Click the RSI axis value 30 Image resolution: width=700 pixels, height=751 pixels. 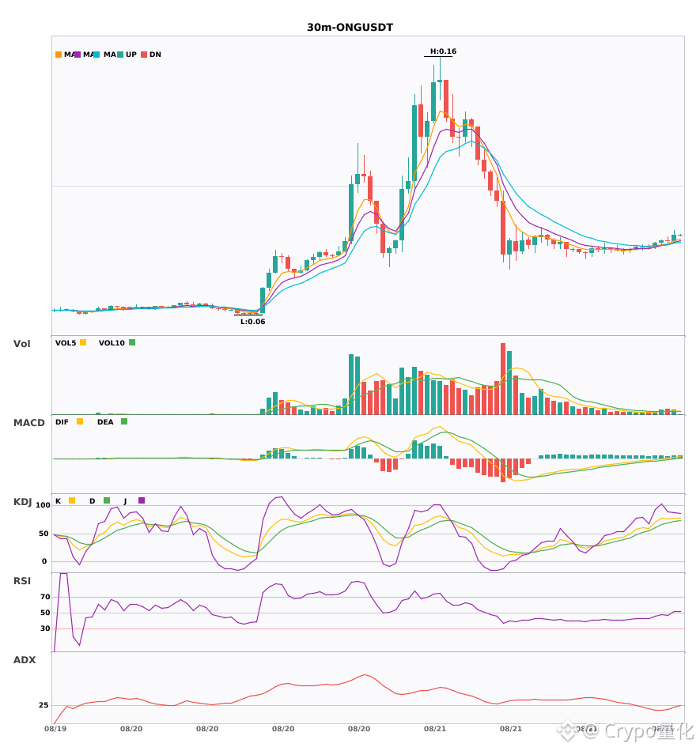(45, 628)
